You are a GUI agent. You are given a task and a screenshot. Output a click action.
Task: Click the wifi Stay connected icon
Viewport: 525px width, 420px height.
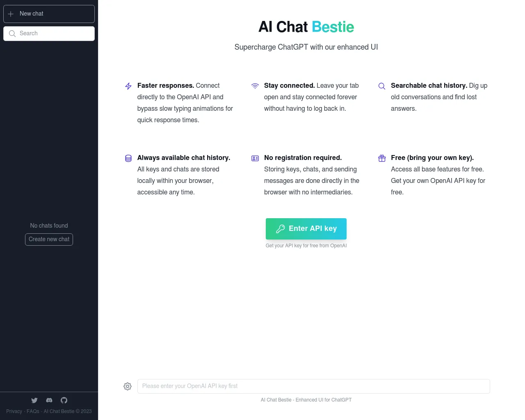[x=255, y=86]
